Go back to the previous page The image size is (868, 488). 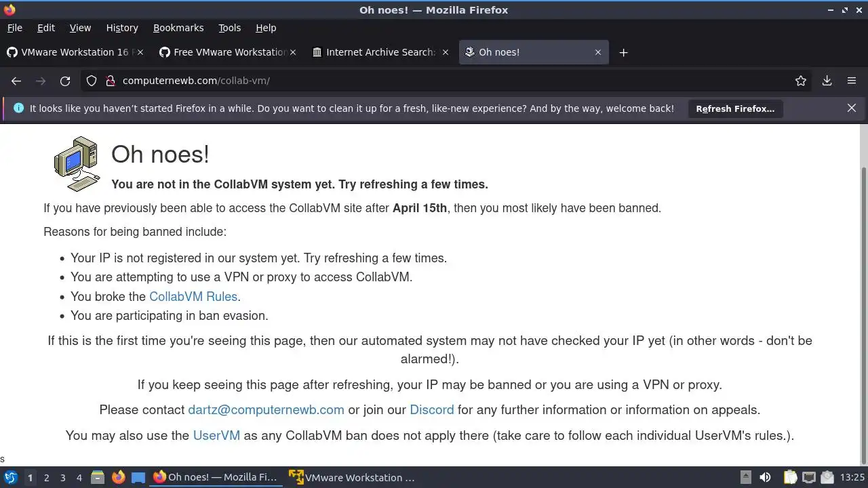pos(16,81)
